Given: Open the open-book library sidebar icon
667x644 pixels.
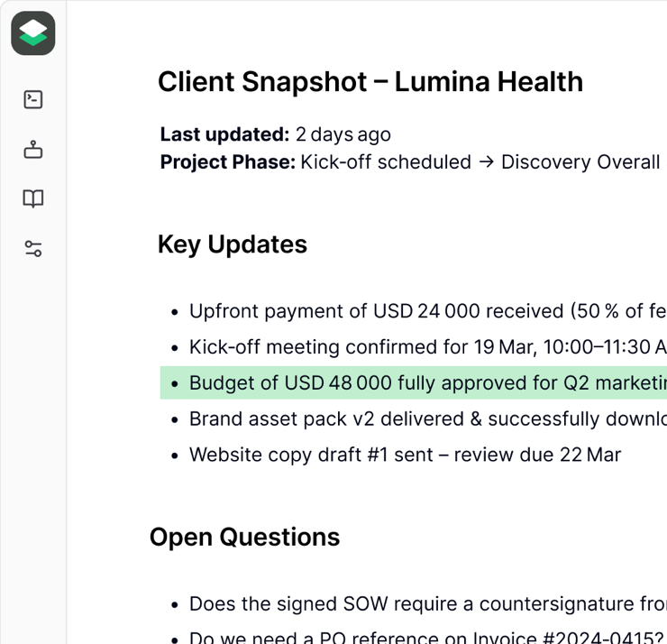Looking at the screenshot, I should 33,198.
